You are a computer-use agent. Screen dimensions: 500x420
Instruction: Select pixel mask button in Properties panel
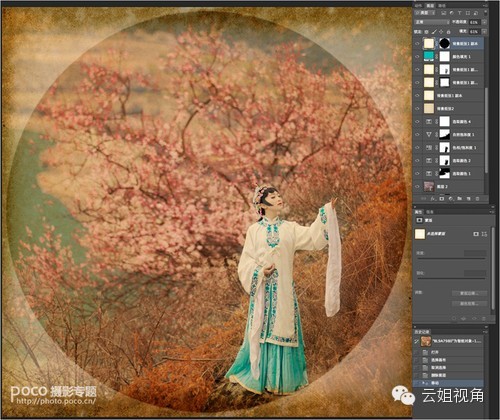[476, 234]
